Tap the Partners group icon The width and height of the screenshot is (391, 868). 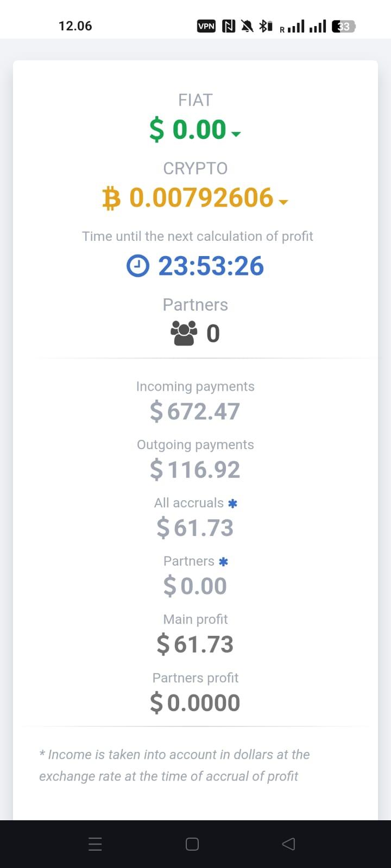184,333
